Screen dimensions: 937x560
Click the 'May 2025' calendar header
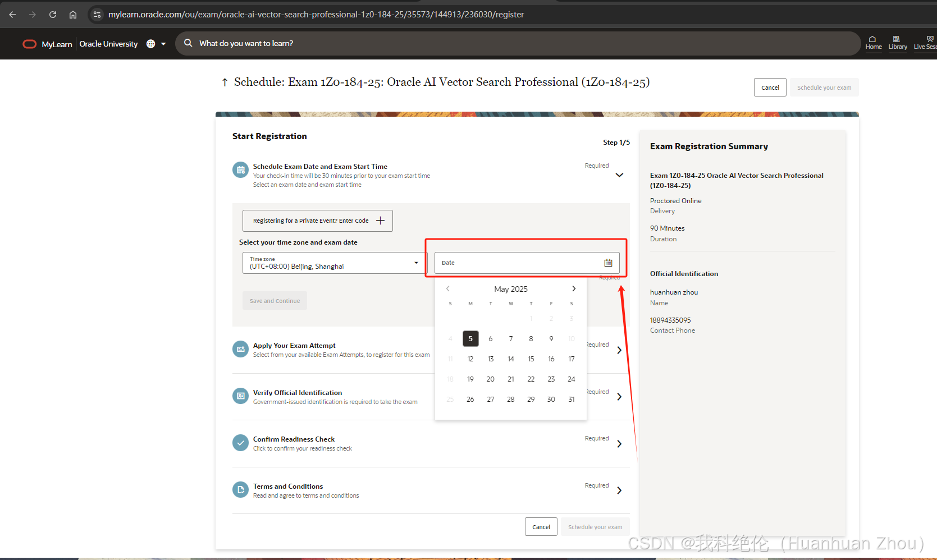coord(511,289)
